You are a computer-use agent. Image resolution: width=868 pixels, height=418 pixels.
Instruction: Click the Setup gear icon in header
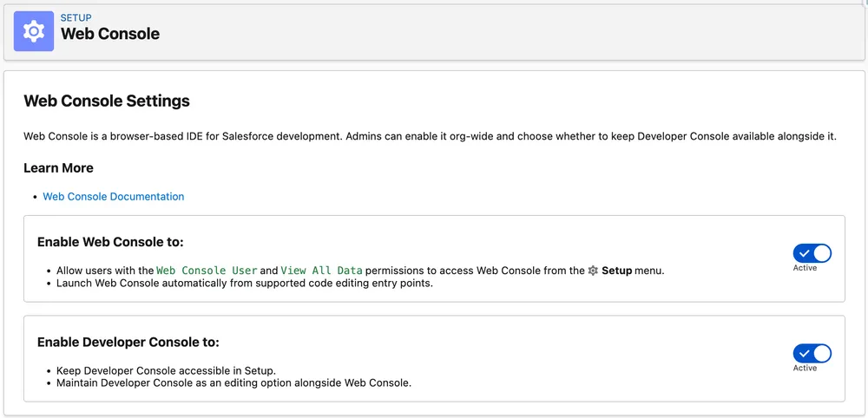tap(34, 31)
